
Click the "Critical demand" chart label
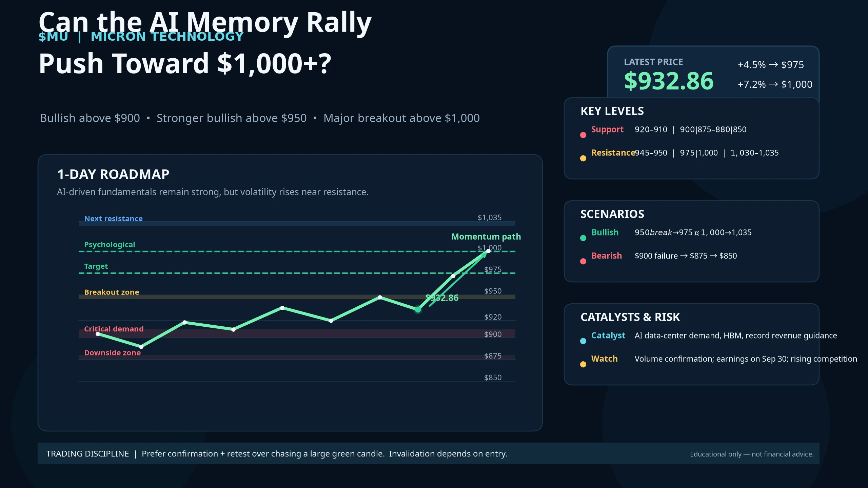coord(114,329)
